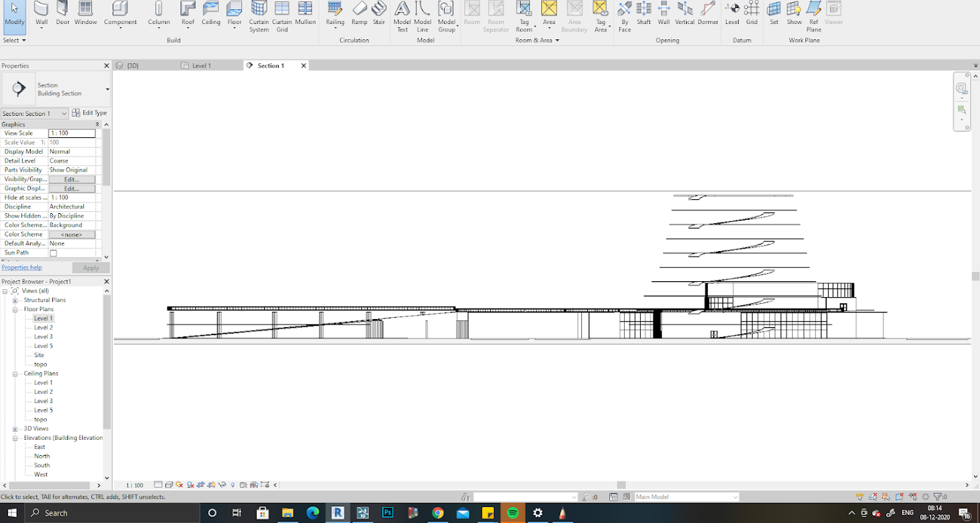This screenshot has width=980, height=523.
Task: Close the Project Browser panel
Action: click(107, 282)
